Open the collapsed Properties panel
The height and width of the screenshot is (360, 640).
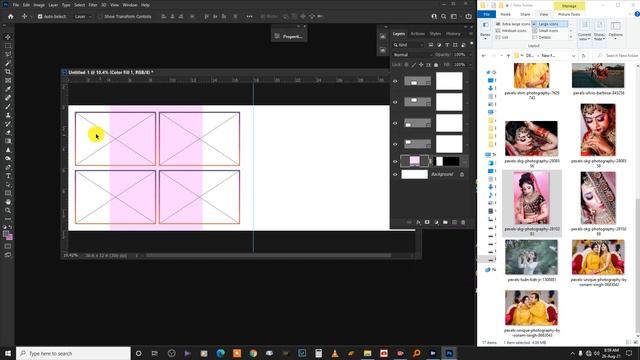pyautogui.click(x=289, y=36)
